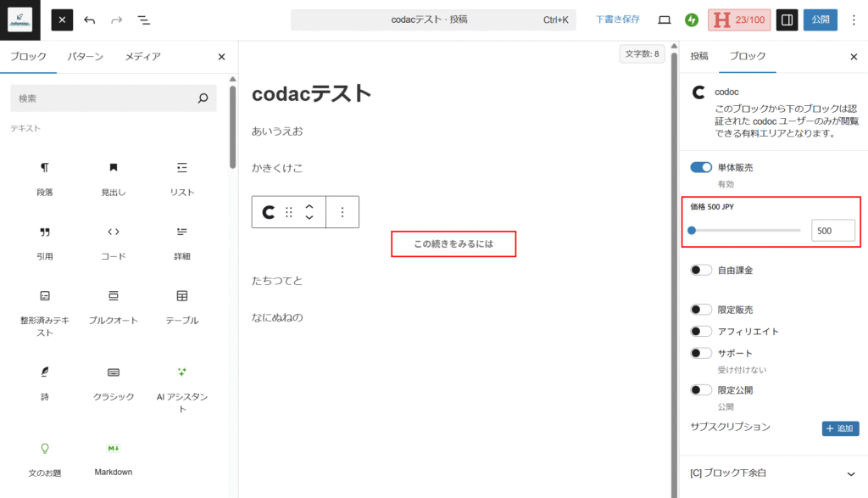Toggle the settings sidebar panel icon

coord(787,20)
